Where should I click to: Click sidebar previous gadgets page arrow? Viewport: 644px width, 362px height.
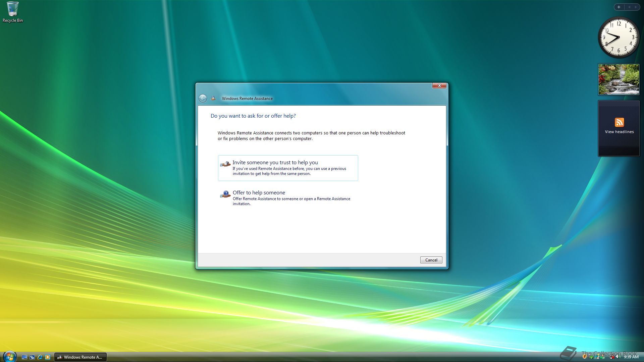click(x=629, y=7)
